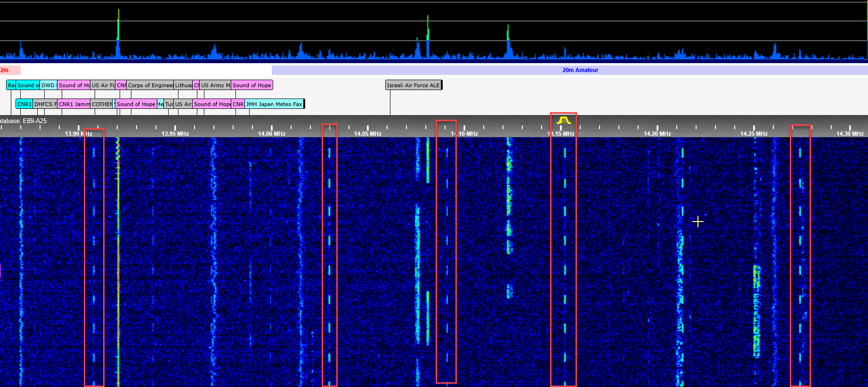
Task: Tune to the Corps of Engineers station label
Action: point(150,85)
